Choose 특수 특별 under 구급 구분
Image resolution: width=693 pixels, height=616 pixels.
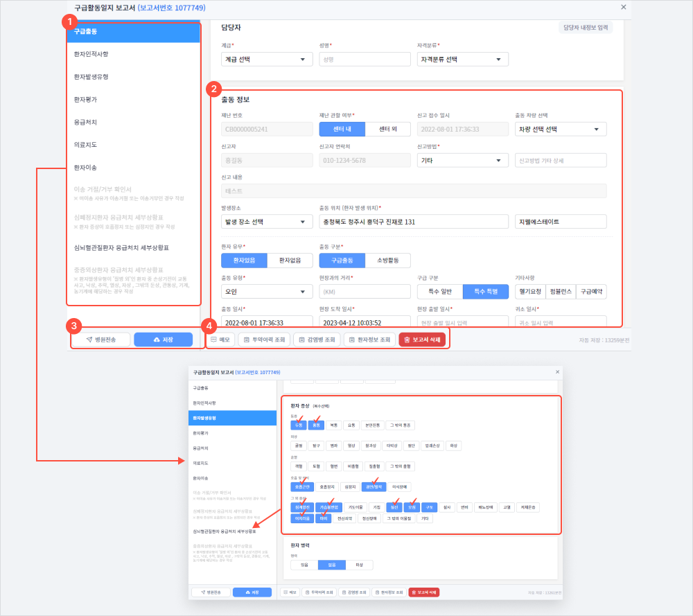pos(486,292)
